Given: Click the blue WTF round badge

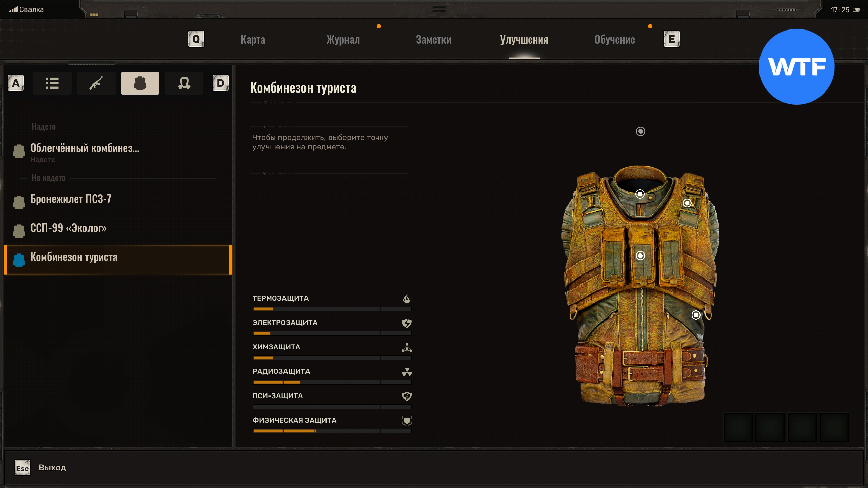Looking at the screenshot, I should (796, 67).
